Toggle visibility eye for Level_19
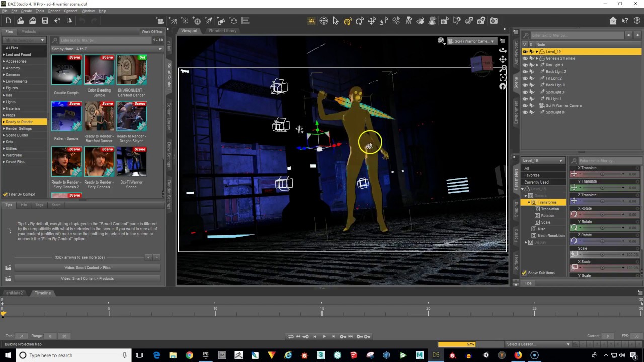The image size is (644, 362). 525,52
